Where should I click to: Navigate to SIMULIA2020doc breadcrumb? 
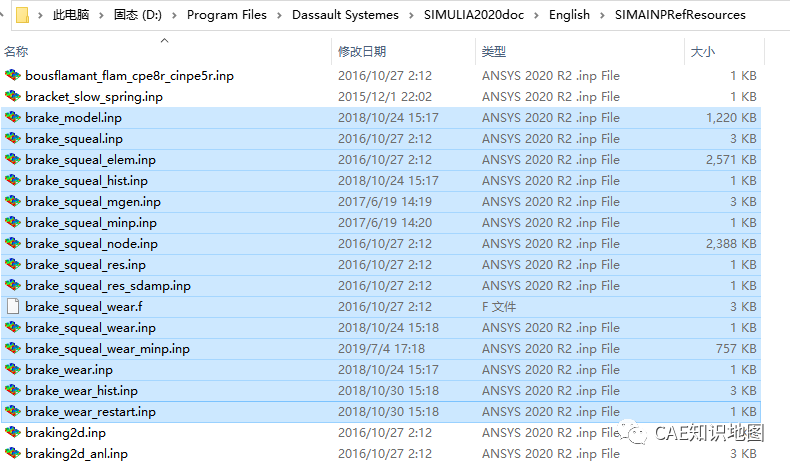pyautogui.click(x=474, y=15)
